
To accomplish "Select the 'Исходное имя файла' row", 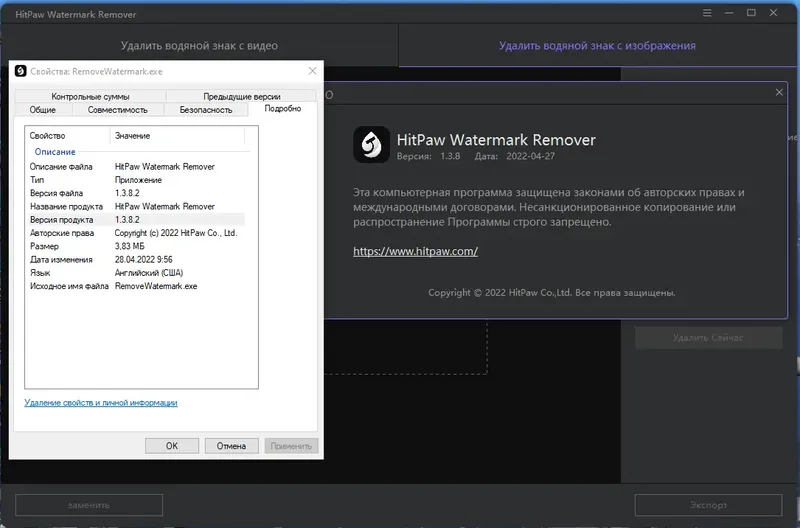I will 137,286.
